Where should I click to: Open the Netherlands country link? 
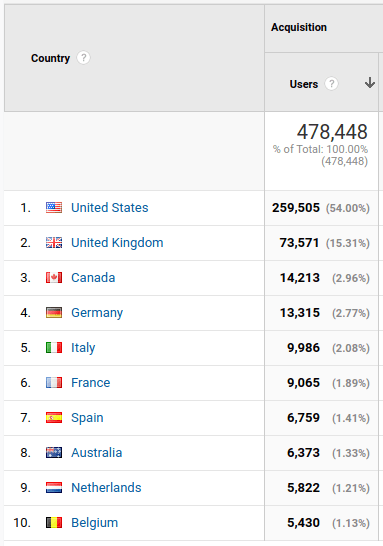[106, 488]
